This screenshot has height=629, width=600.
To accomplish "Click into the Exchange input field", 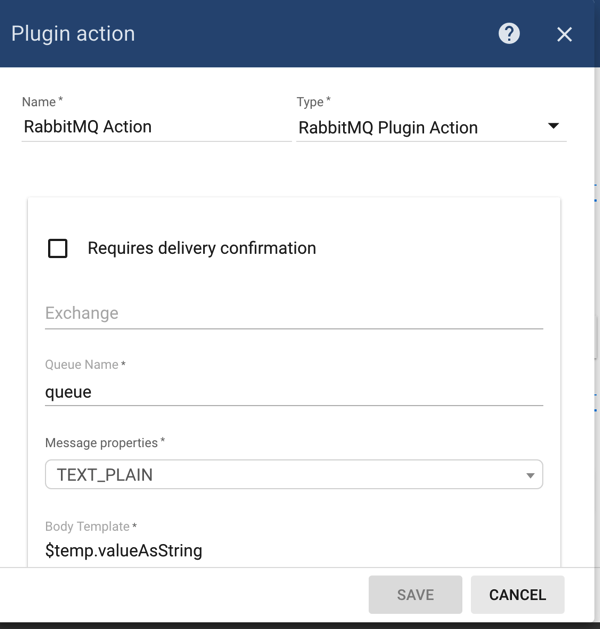I will pyautogui.click(x=293, y=313).
